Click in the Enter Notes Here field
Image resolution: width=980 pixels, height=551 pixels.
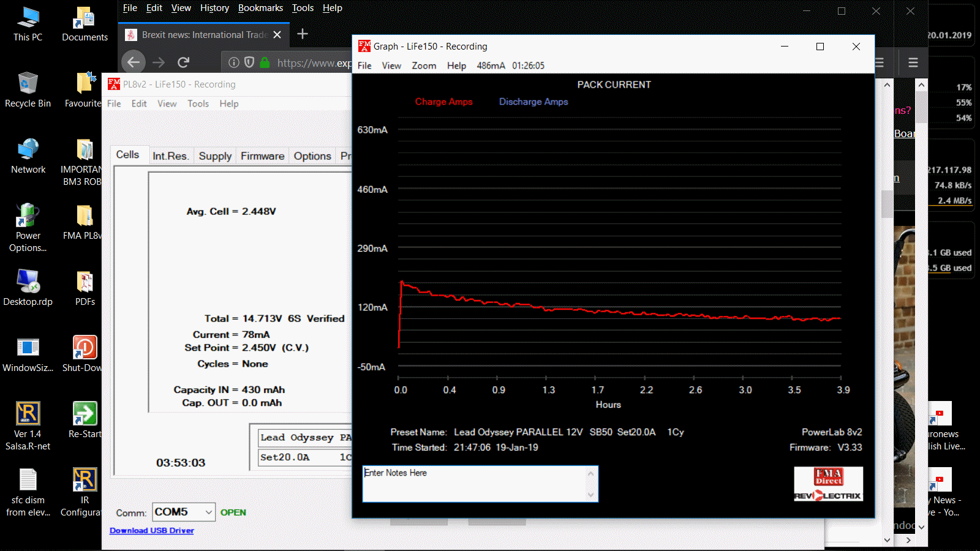point(472,484)
